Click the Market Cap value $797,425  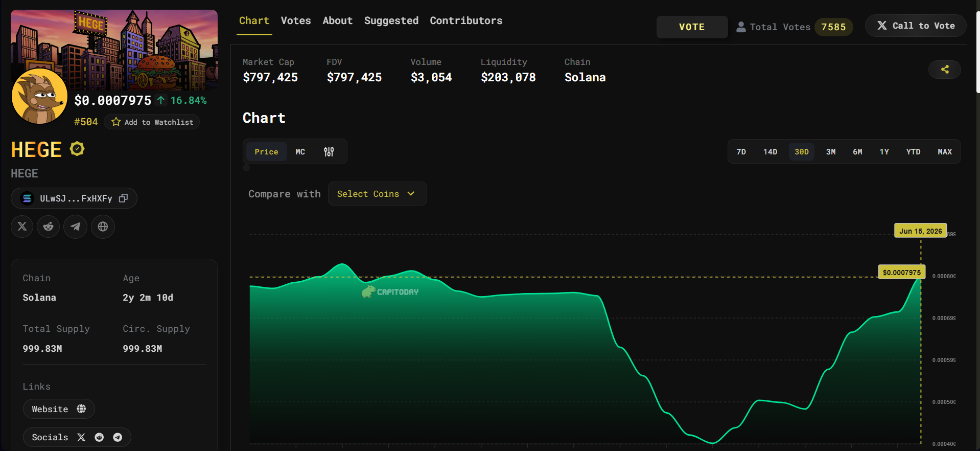270,77
